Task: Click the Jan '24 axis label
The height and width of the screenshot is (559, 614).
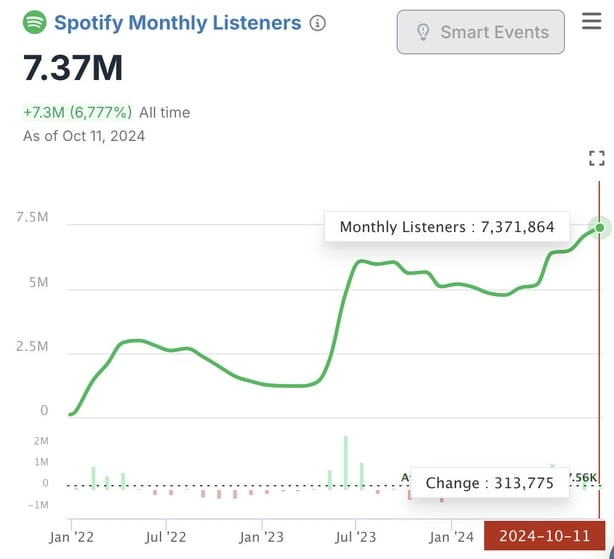Action: click(x=451, y=537)
